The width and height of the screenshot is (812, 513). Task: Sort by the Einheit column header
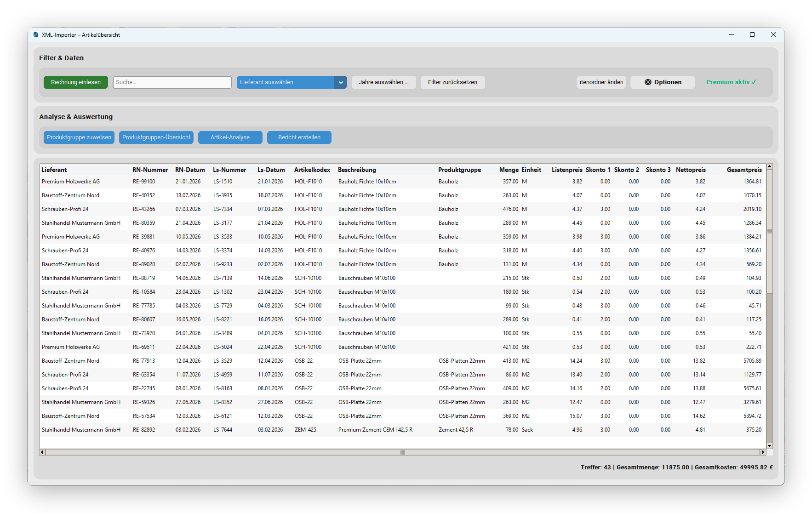coord(531,170)
